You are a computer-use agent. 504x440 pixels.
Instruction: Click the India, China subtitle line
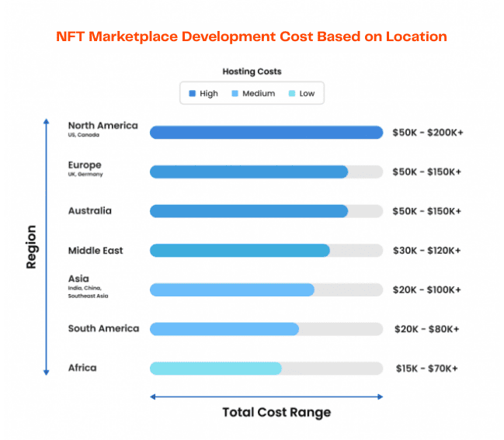[85, 288]
